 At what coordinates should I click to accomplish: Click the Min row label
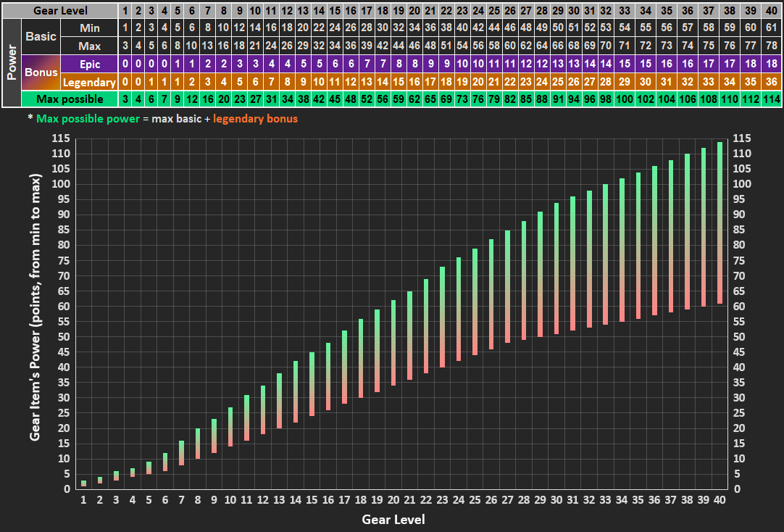(x=89, y=28)
